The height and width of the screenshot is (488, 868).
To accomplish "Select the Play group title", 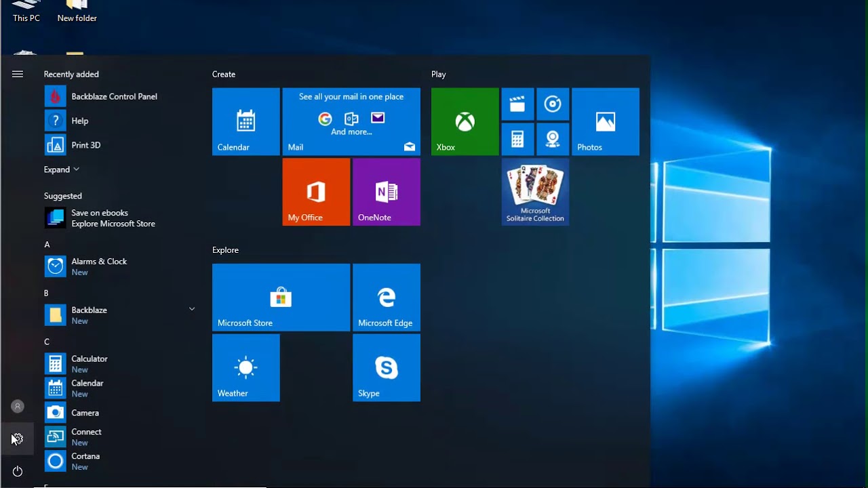I will (439, 74).
